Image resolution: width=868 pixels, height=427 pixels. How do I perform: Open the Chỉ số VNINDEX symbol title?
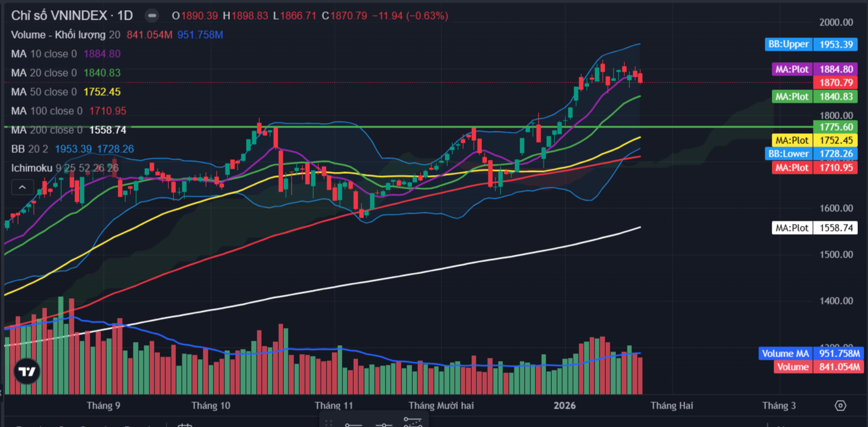[x=72, y=15]
